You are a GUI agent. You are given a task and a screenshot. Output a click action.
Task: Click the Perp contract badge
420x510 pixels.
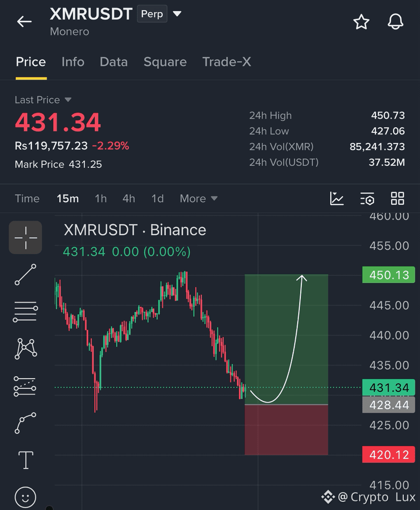pyautogui.click(x=152, y=14)
